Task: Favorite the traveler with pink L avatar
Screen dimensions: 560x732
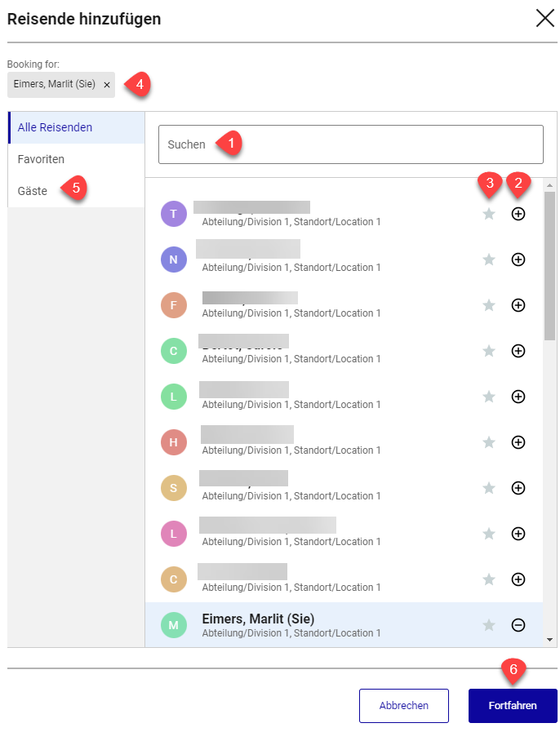Action: point(488,534)
